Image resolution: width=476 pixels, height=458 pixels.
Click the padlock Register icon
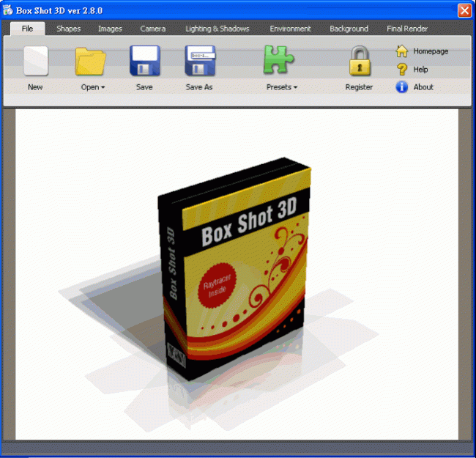[x=360, y=62]
